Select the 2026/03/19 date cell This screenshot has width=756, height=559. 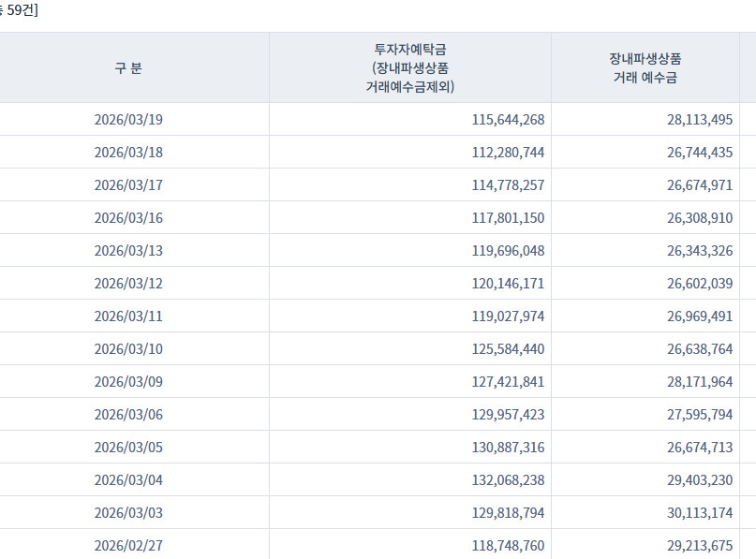click(128, 120)
